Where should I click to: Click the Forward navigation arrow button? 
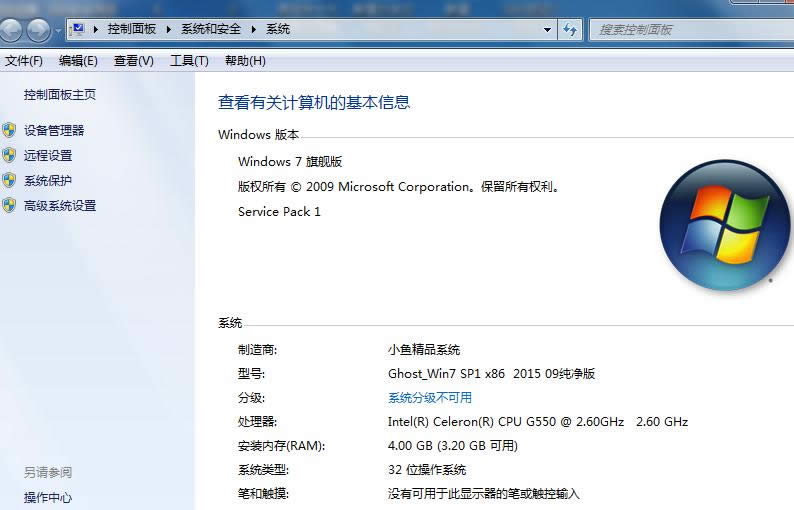click(x=38, y=30)
